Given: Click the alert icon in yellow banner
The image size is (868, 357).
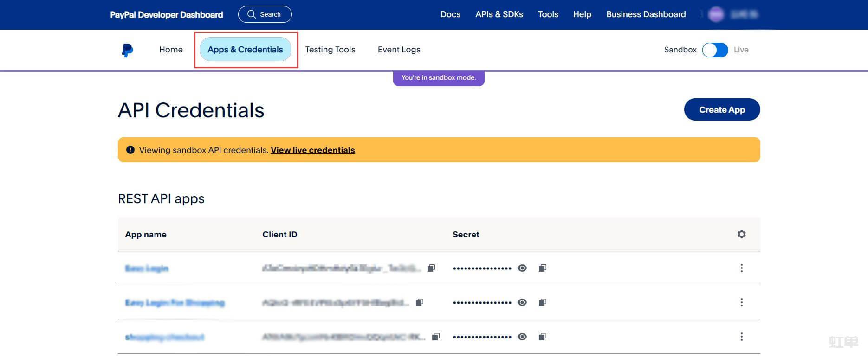Looking at the screenshot, I should 130,150.
